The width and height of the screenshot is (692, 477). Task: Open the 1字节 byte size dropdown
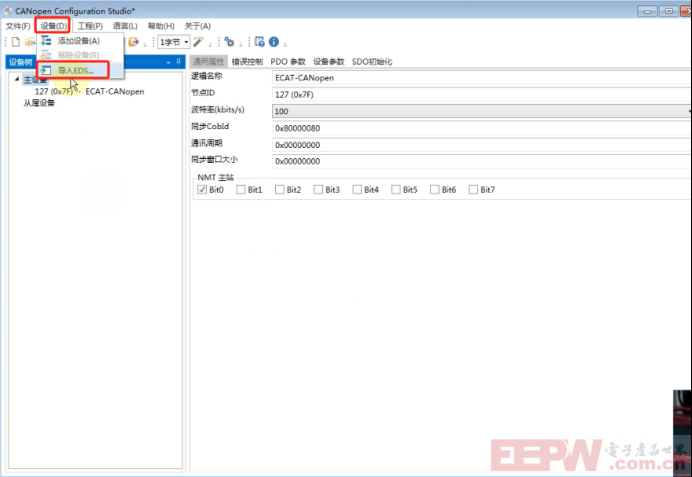[x=174, y=42]
